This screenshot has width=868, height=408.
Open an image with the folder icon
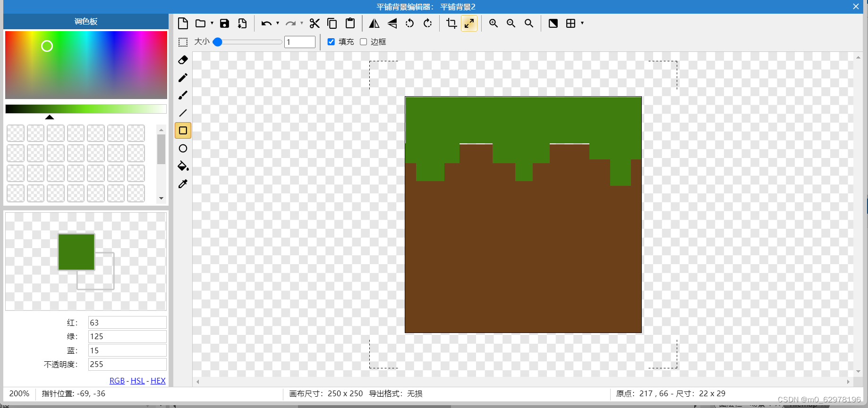pos(201,23)
